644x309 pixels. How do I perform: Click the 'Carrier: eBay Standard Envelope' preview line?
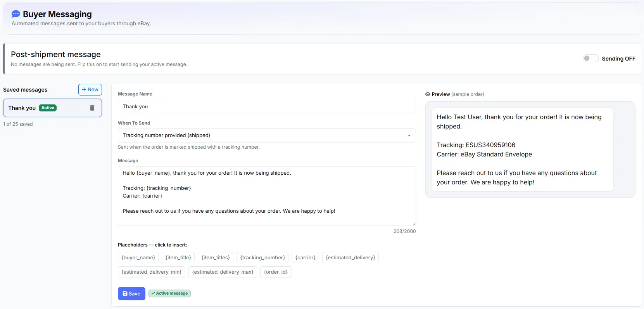tap(484, 154)
